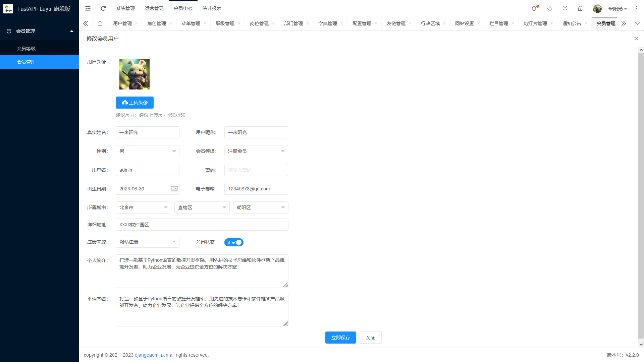
Task: Open the date picker icon for 出生日期
Action: pyautogui.click(x=174, y=189)
